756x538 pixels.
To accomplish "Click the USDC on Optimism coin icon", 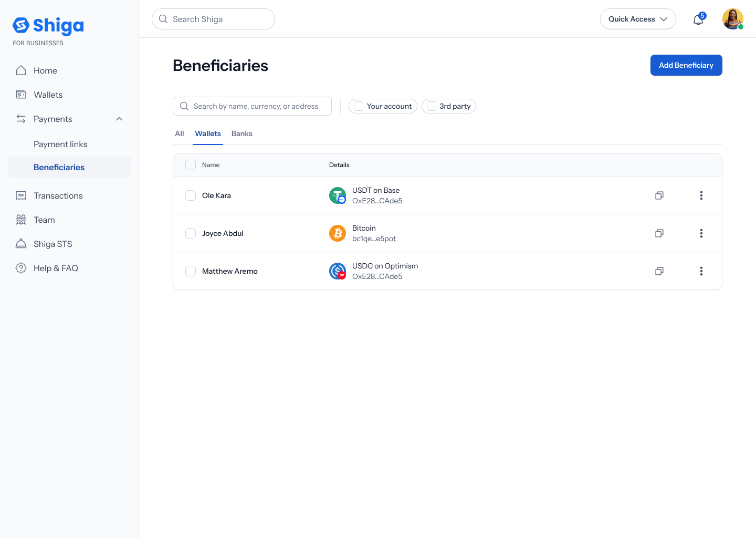I will coord(338,271).
